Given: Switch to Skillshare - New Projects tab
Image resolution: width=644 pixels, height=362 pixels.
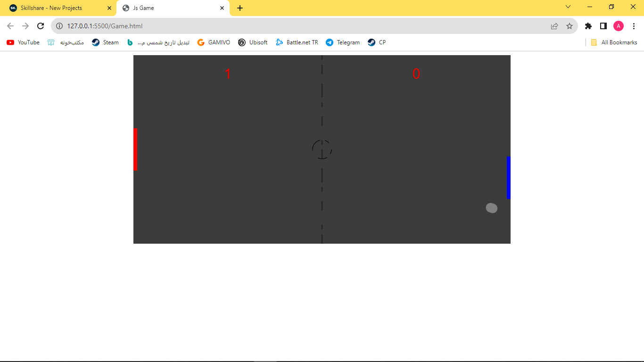Looking at the screenshot, I should pyautogui.click(x=58, y=8).
